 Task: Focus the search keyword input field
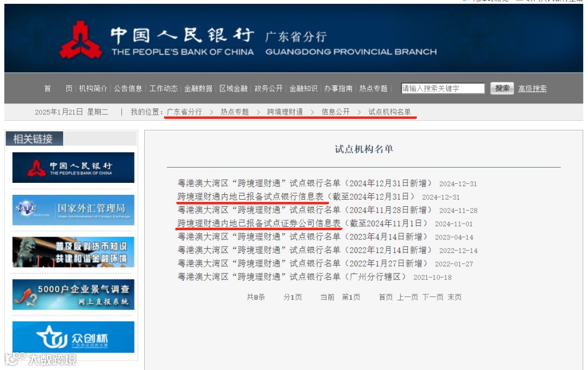[443, 89]
